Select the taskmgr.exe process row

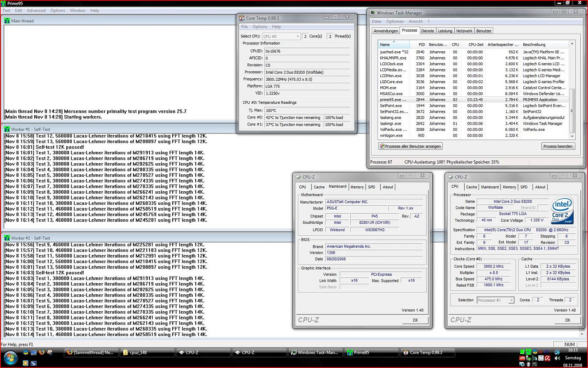coord(473,123)
